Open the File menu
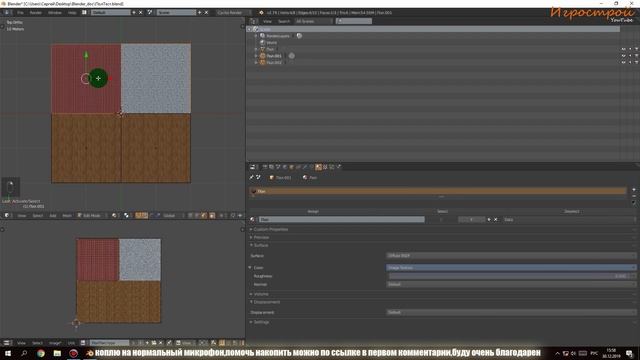The image size is (640, 360). [x=20, y=13]
